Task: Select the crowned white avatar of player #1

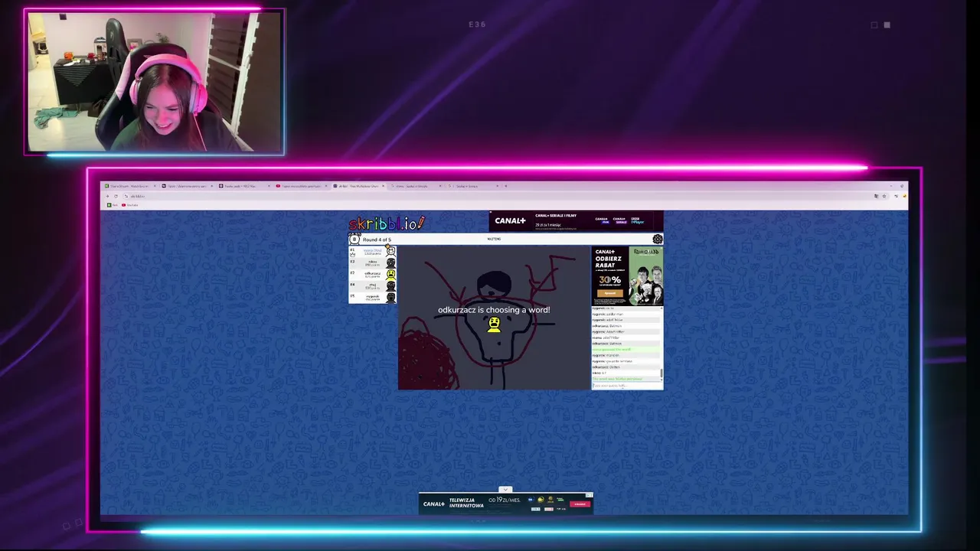Action: coord(390,251)
